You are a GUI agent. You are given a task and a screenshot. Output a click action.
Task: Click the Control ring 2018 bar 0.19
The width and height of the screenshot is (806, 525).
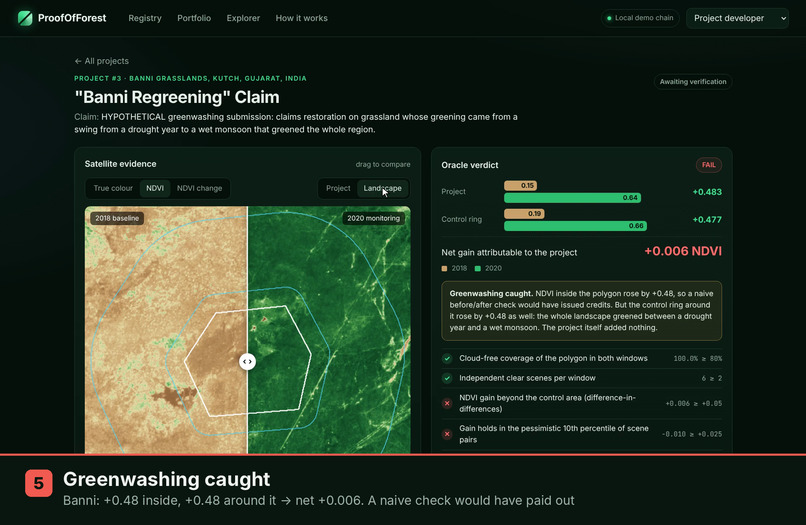coord(524,213)
